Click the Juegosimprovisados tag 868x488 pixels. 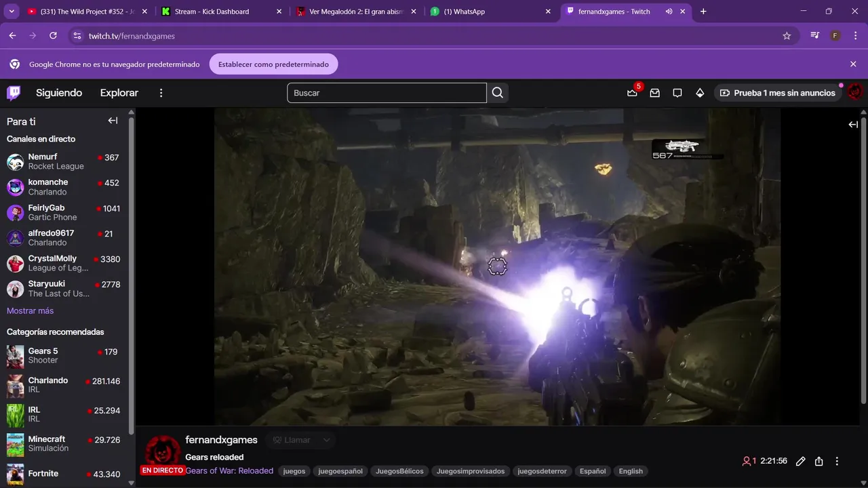tap(471, 471)
